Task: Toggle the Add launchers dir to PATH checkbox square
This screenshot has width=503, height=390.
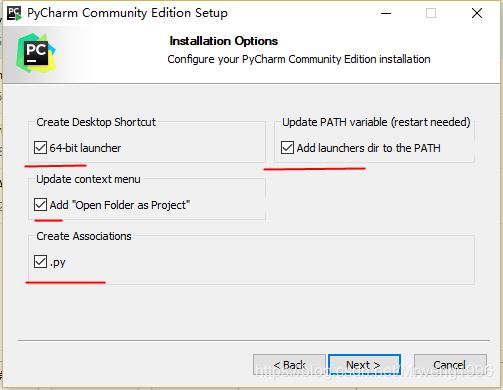Action: click(x=287, y=147)
